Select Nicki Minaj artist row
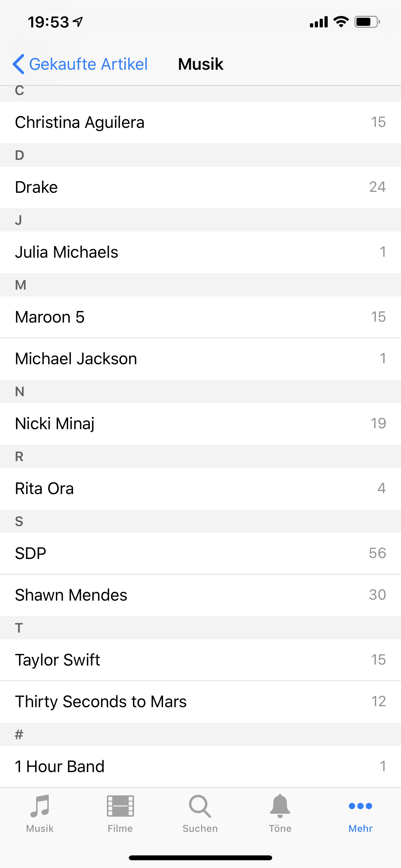The width and height of the screenshot is (401, 868). tap(200, 424)
